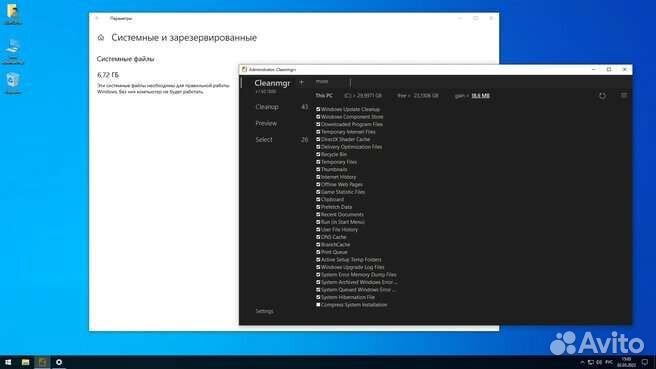Click the network icon in the system tray
The height and width of the screenshot is (369, 656).
pyautogui.click(x=591, y=362)
